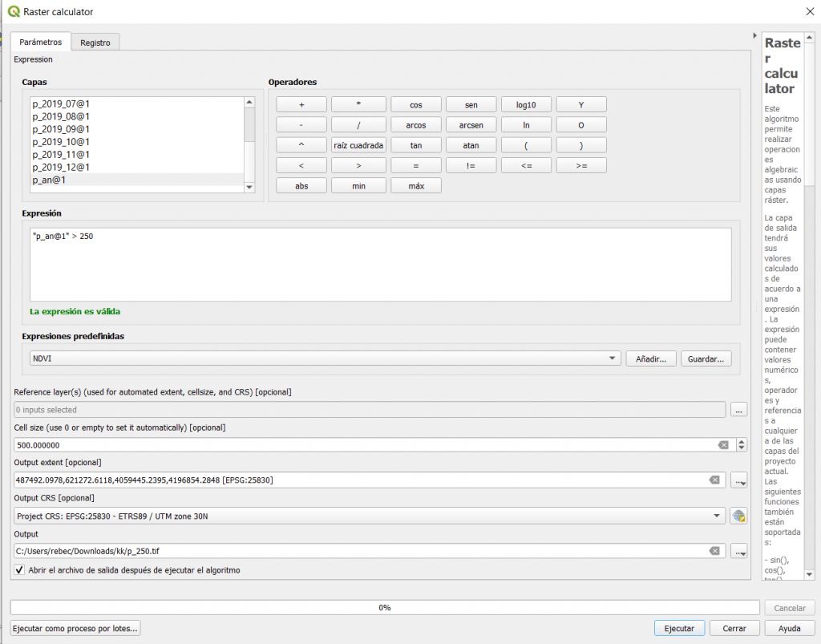Click inside the Expresión text area
The height and width of the screenshot is (644, 821).
[x=380, y=265]
